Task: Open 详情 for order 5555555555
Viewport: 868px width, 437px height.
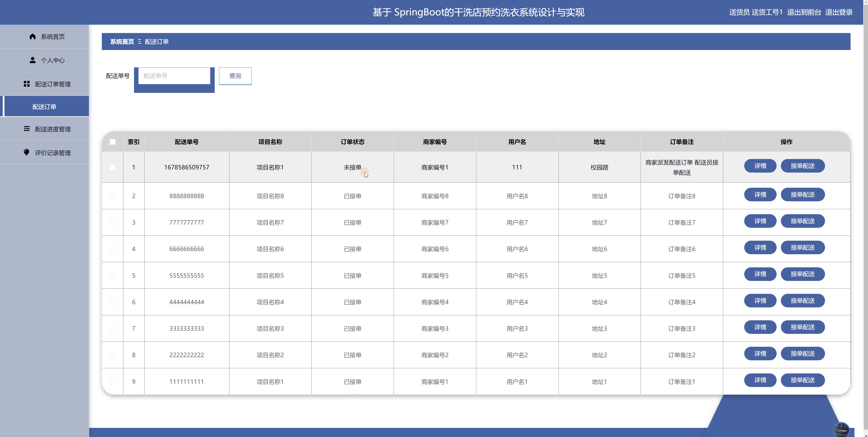Action: (760, 274)
